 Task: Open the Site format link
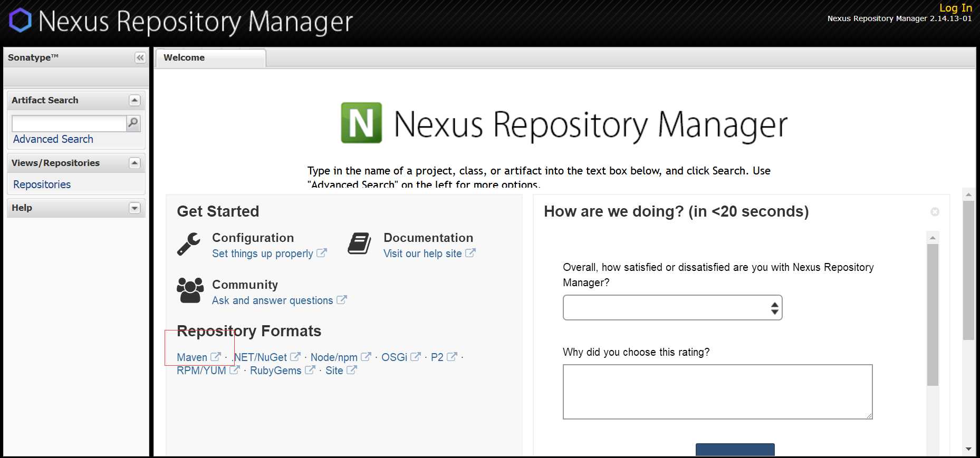[x=334, y=371]
